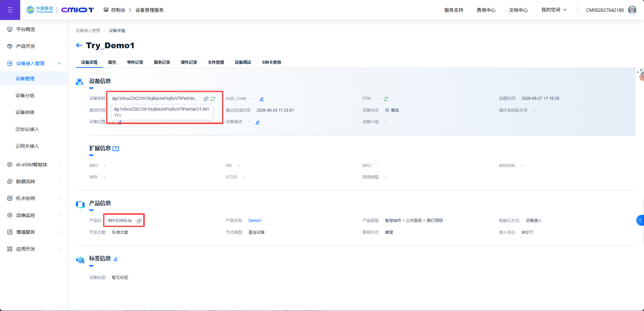
Task: Click the 平台概览 sidebar icon
Action: pyautogui.click(x=10, y=29)
